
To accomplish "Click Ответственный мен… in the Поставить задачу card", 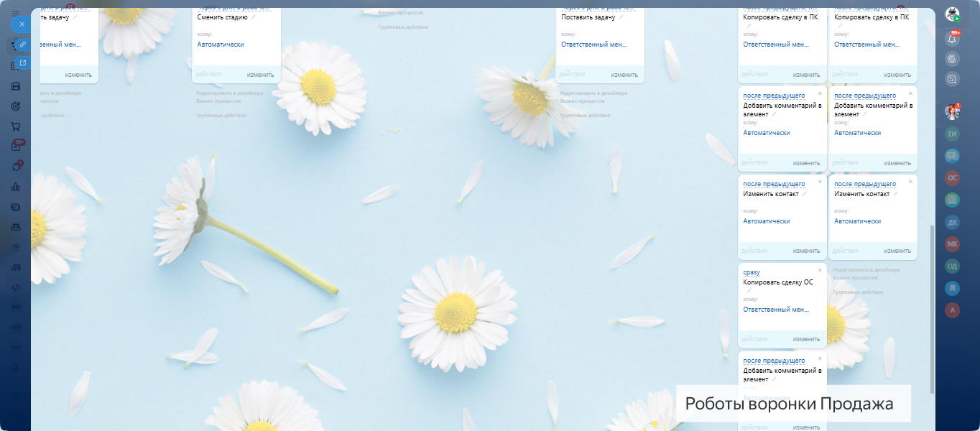I will (x=594, y=45).
